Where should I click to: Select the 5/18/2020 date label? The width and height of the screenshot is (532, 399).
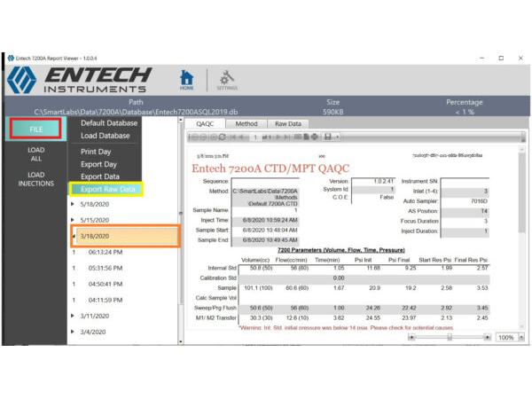95,204
